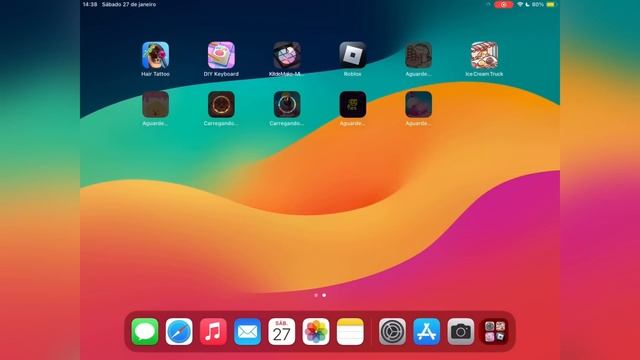
Task: Open the Notes app in dock
Action: pyautogui.click(x=350, y=331)
